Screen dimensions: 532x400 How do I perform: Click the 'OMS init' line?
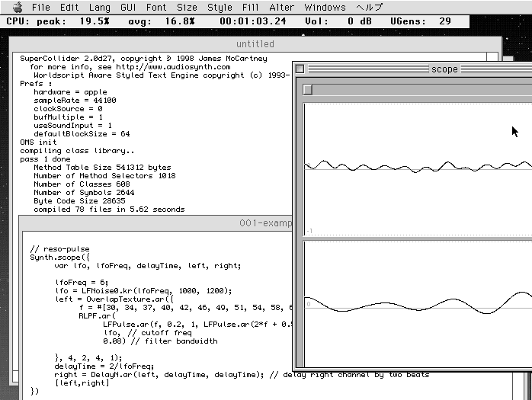[38, 142]
